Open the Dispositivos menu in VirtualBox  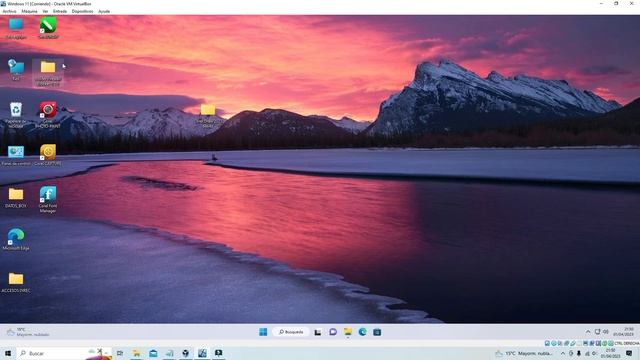82,11
